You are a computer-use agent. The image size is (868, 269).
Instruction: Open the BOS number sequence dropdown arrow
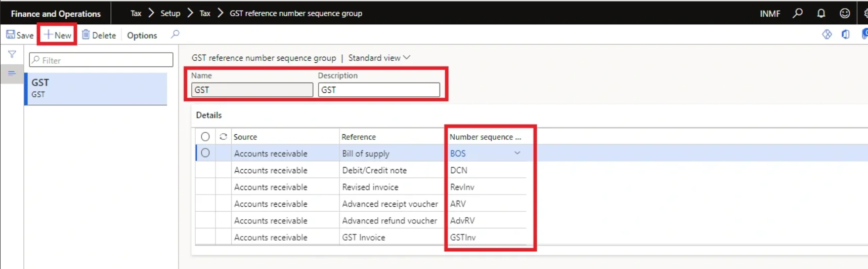tap(517, 153)
